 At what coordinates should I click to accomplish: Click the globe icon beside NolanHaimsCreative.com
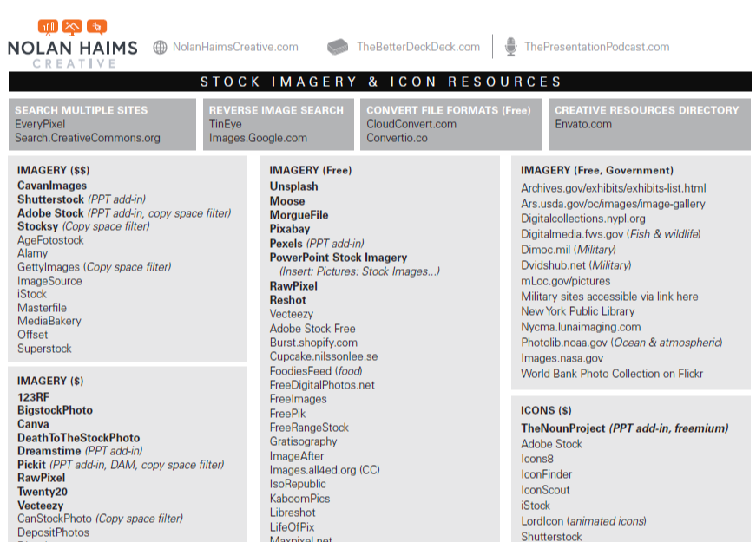tap(160, 47)
